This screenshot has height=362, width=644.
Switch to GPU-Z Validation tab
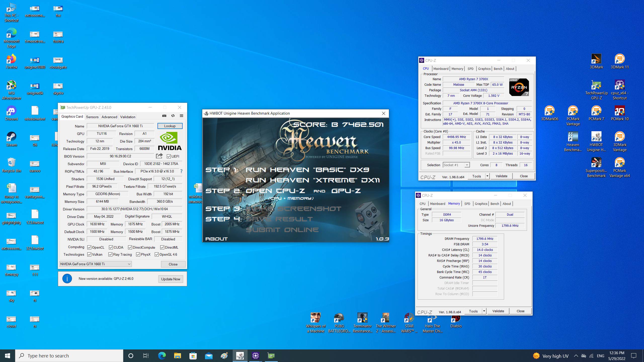tap(128, 117)
